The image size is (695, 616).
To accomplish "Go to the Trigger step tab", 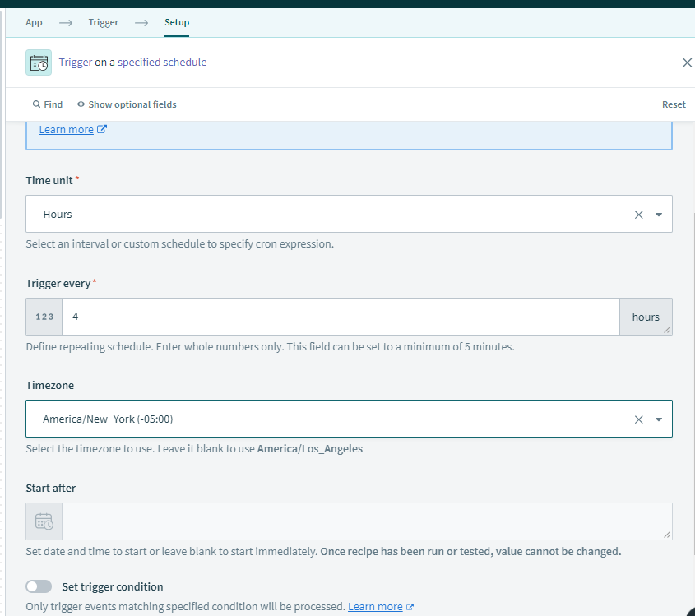I will click(x=104, y=22).
